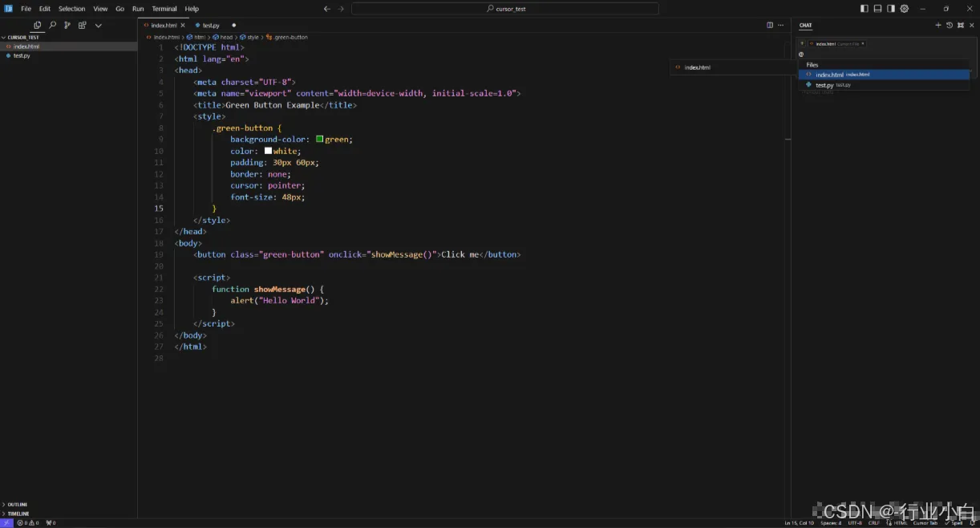Open editor more actions ellipsis

[781, 25]
